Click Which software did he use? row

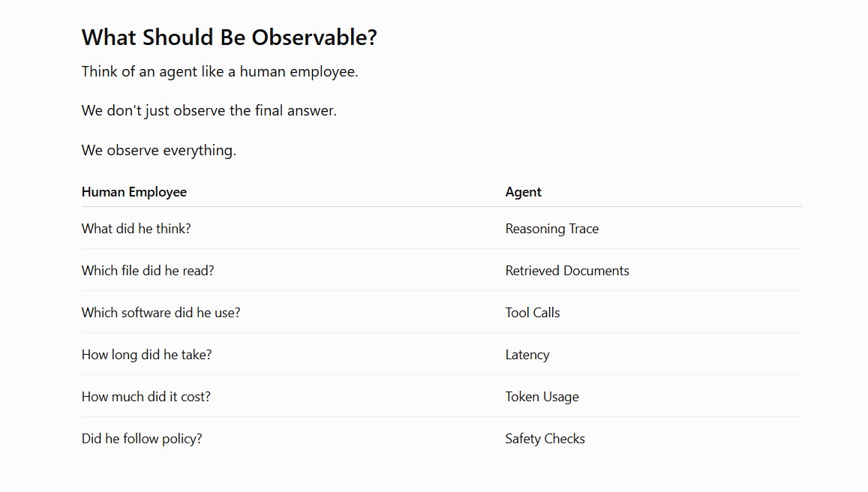[x=441, y=312]
